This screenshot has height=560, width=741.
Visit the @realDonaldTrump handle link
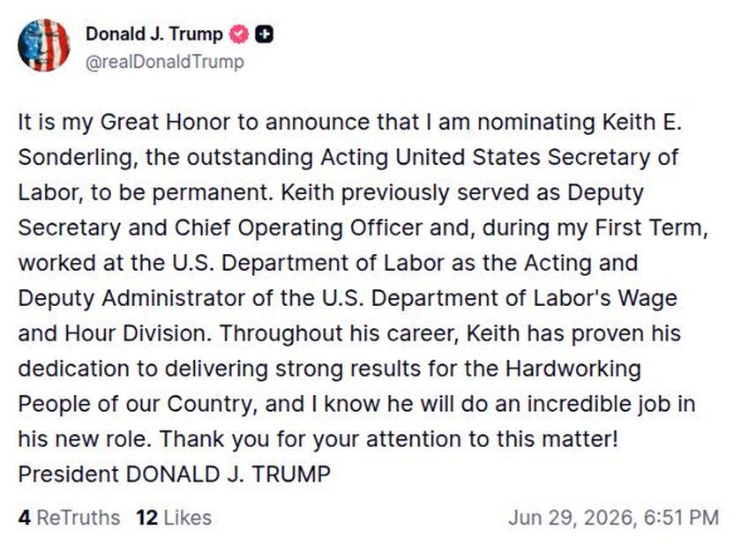164,62
